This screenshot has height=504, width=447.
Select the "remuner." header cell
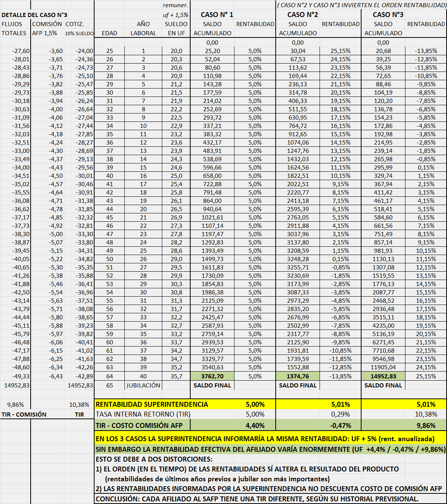tap(175, 5)
